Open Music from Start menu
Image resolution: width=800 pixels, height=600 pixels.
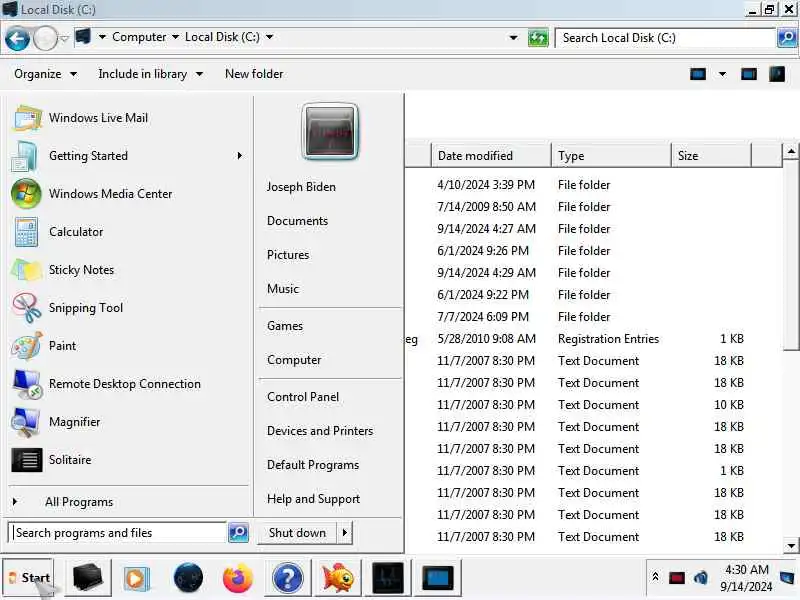(283, 289)
